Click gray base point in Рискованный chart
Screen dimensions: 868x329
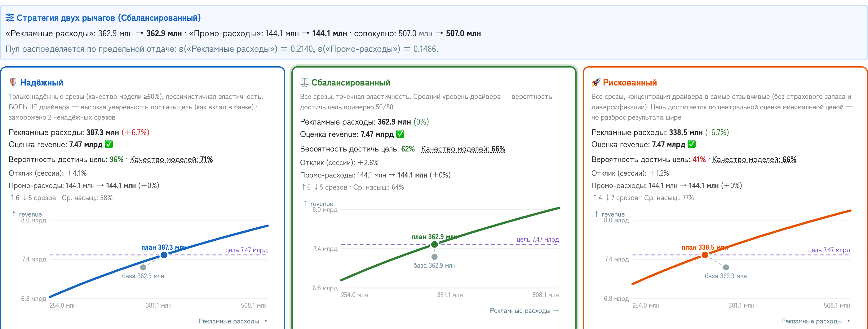(x=726, y=267)
